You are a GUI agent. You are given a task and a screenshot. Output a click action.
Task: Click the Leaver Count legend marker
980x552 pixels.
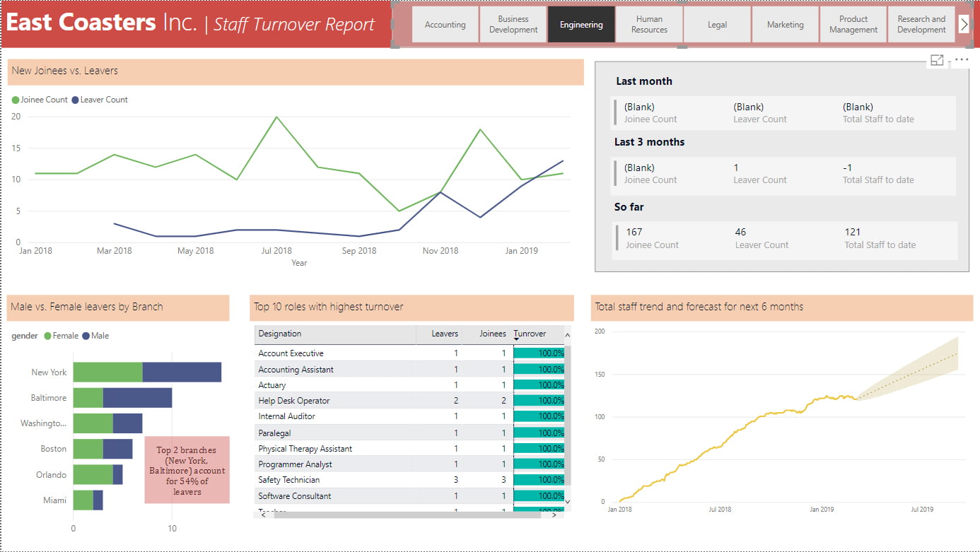click(x=75, y=100)
